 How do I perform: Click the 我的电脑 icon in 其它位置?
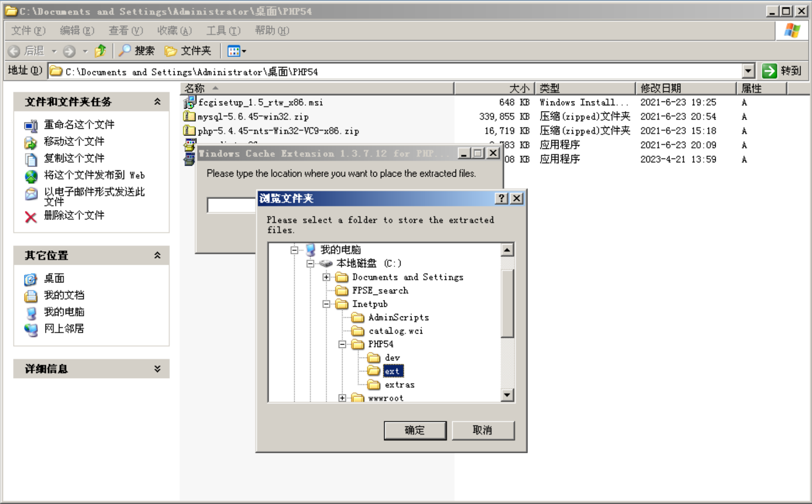[x=31, y=313]
